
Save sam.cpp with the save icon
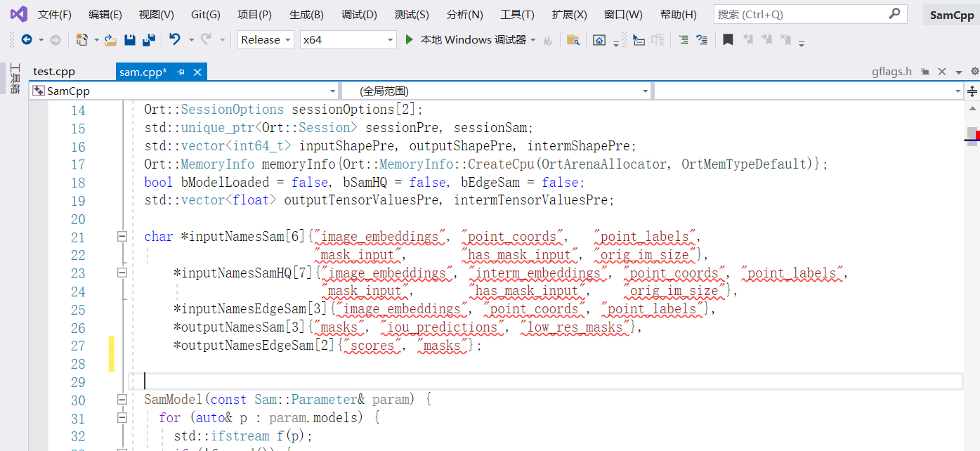[x=129, y=40]
